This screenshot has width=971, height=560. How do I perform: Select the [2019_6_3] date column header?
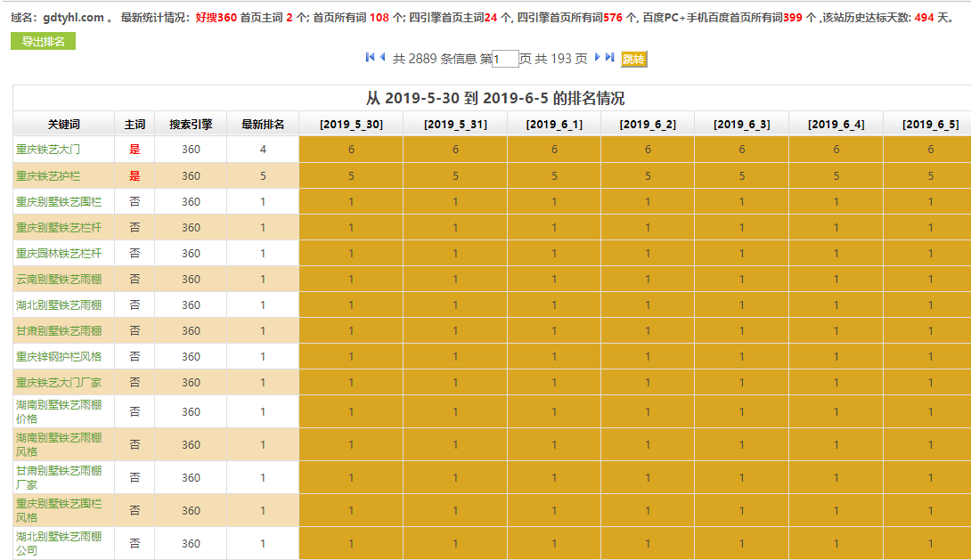tap(741, 125)
